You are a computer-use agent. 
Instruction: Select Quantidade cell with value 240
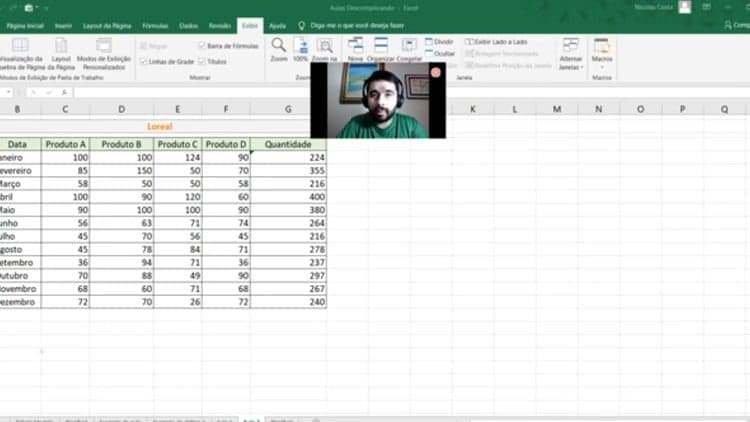pos(288,302)
